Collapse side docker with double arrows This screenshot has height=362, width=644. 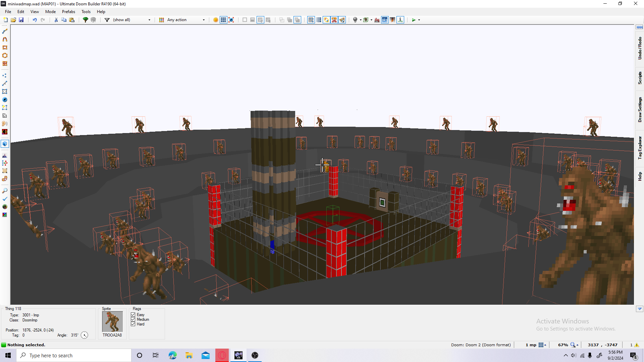[639, 27]
